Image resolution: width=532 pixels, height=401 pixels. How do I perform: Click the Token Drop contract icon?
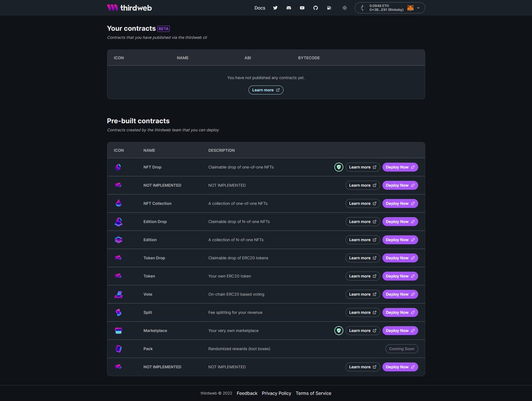click(x=118, y=258)
